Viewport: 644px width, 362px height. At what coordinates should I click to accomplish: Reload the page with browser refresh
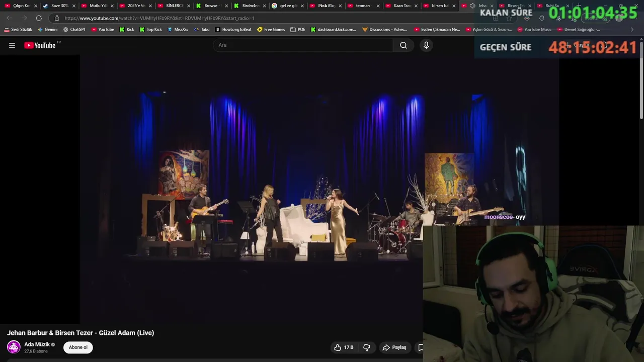click(x=39, y=18)
